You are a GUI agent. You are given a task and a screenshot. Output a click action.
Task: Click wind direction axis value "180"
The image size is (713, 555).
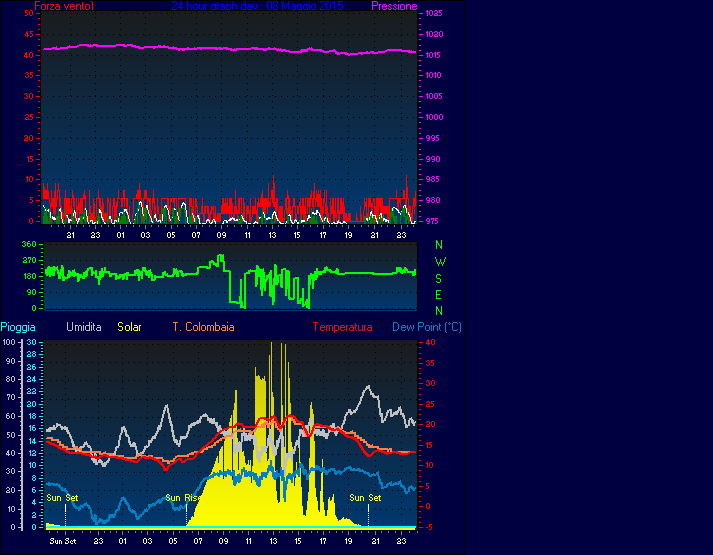(x=29, y=276)
